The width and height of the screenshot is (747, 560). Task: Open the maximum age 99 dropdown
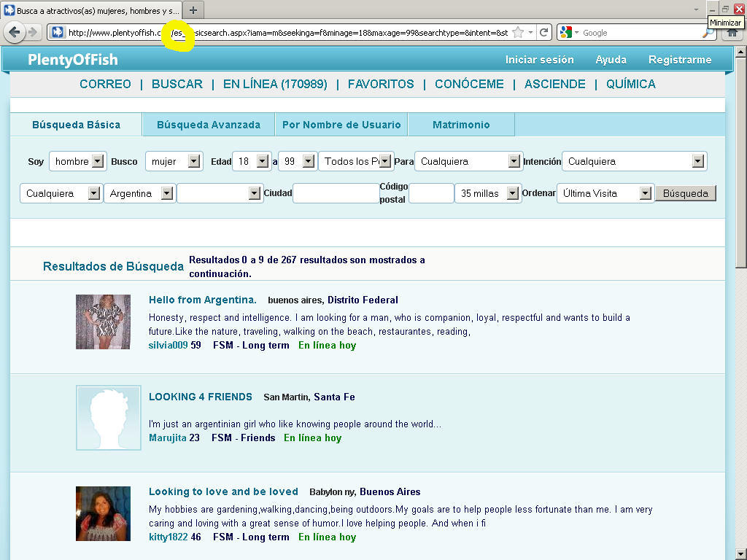pyautogui.click(x=298, y=161)
